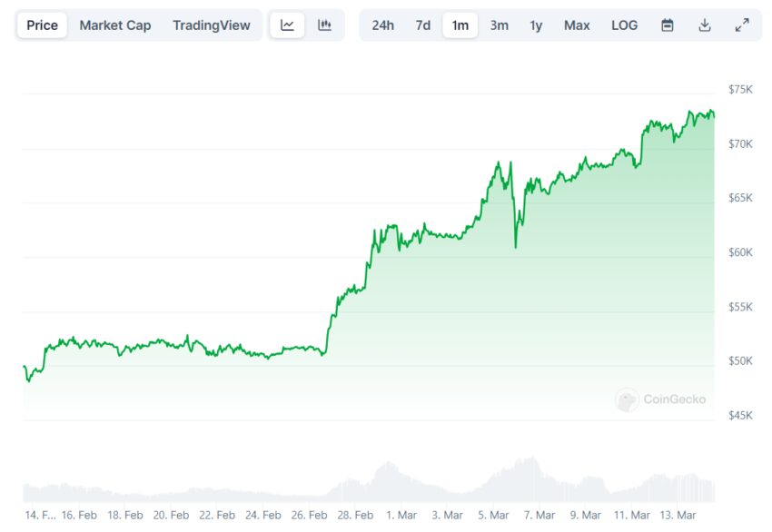
Task: Expand chart to fullscreen
Action: (x=741, y=25)
